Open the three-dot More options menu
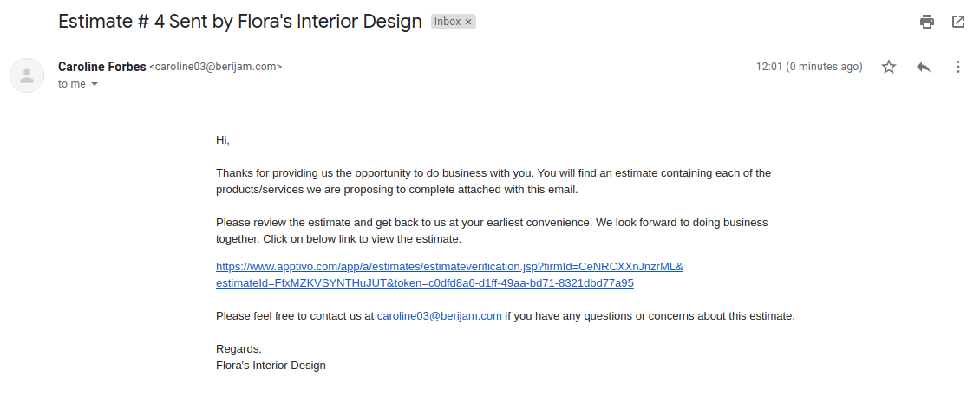This screenshot has width=980, height=415. tap(958, 67)
